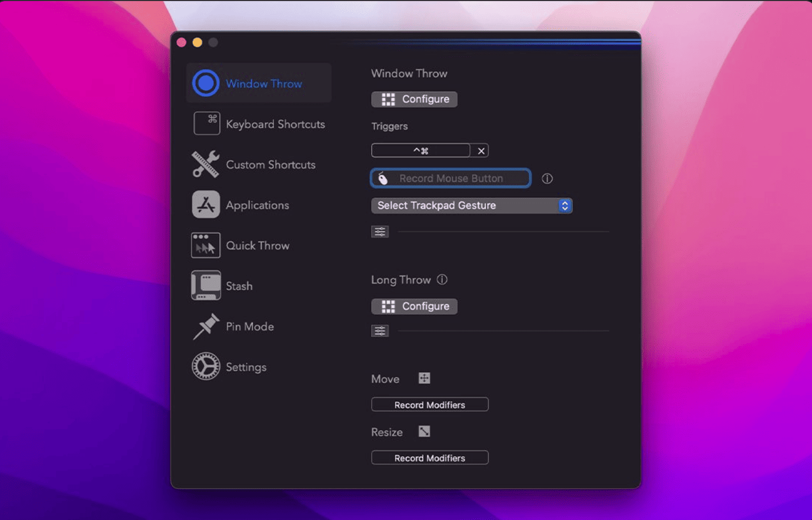Click the Keyboard Shortcuts command-key icon

206,124
